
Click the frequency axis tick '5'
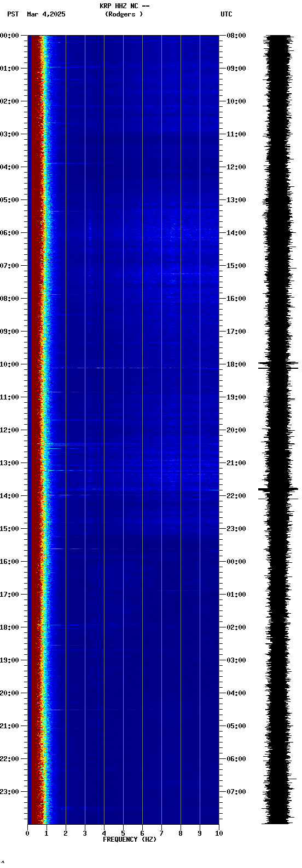123,833
